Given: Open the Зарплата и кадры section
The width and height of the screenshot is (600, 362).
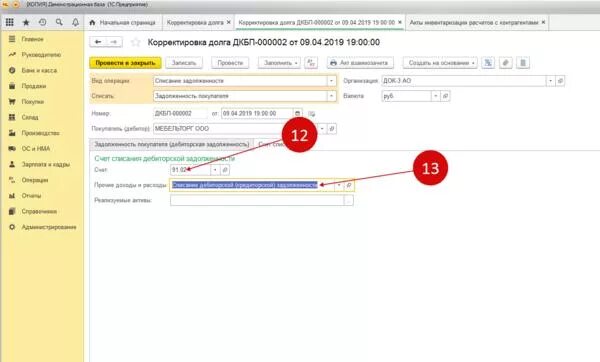Looking at the screenshot, I should click(x=45, y=165).
